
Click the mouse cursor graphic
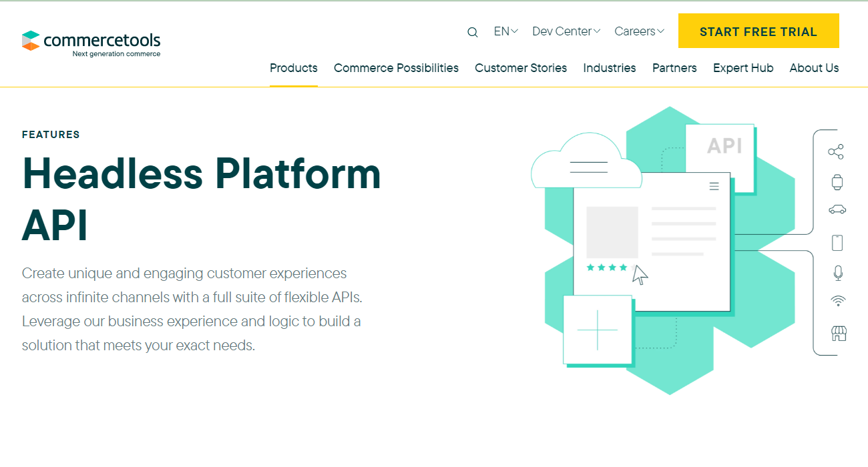pos(640,275)
